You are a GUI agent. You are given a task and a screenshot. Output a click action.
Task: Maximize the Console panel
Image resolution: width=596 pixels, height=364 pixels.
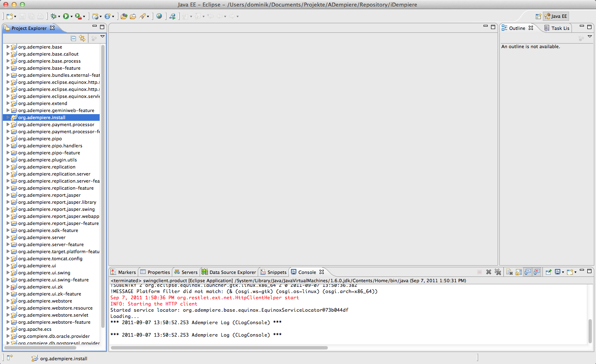589,271
